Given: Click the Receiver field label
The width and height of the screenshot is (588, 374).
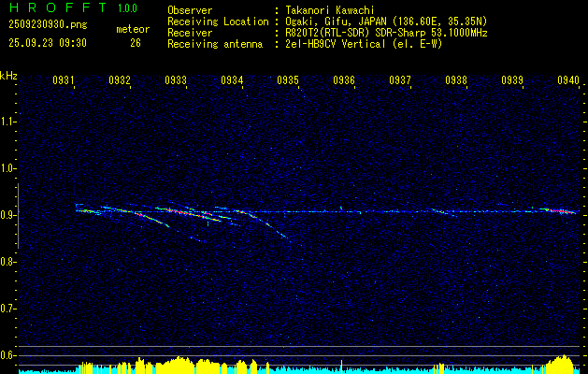Looking at the screenshot, I should coord(190,33).
